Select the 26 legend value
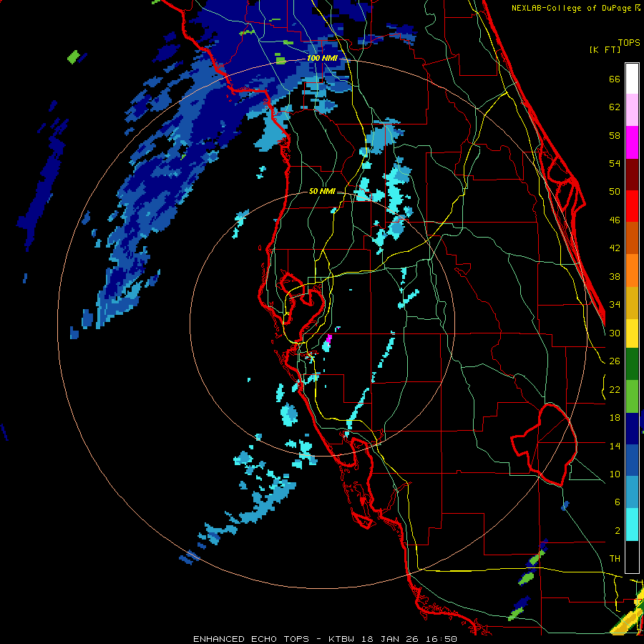The height and width of the screenshot is (644, 644). pos(615,361)
